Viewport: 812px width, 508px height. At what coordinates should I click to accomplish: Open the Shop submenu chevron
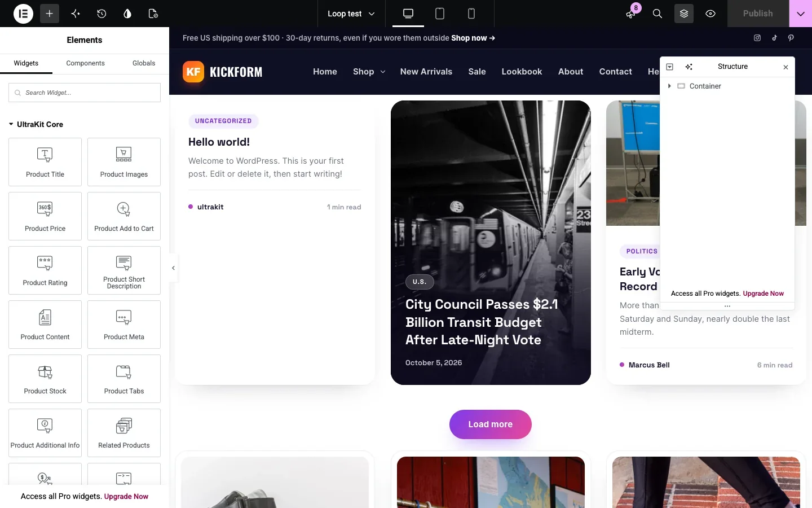(x=383, y=72)
